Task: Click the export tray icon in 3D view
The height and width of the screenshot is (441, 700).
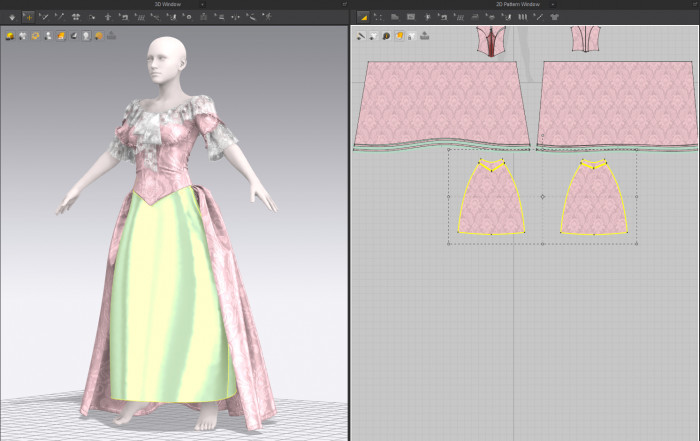Action: [x=112, y=36]
